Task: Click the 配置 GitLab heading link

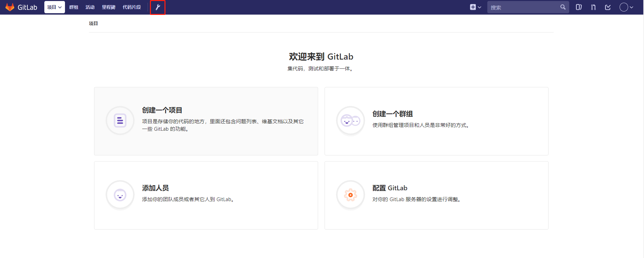Action: (390, 188)
